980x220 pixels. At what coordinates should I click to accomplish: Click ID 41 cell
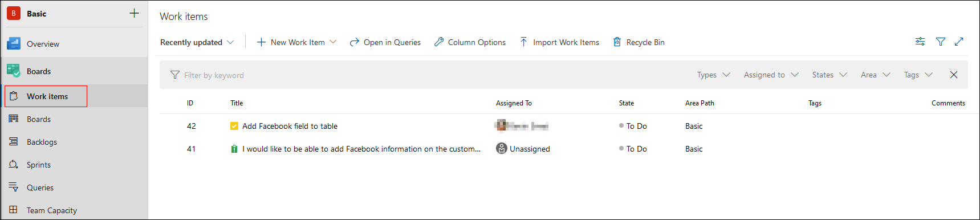192,149
